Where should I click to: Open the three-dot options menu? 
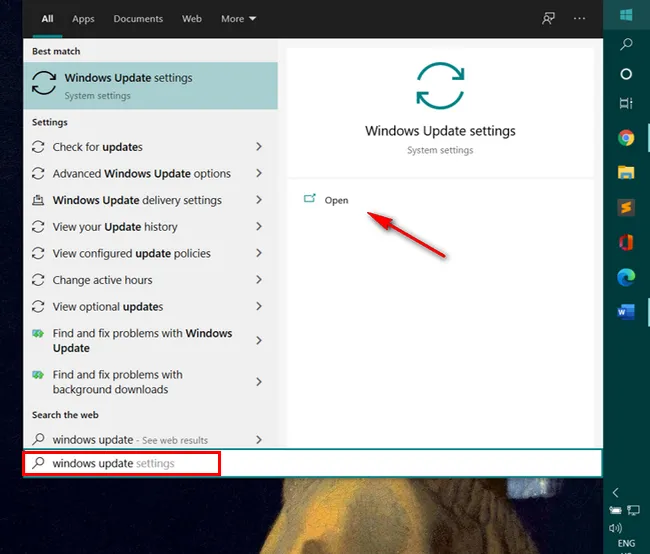pos(579,19)
